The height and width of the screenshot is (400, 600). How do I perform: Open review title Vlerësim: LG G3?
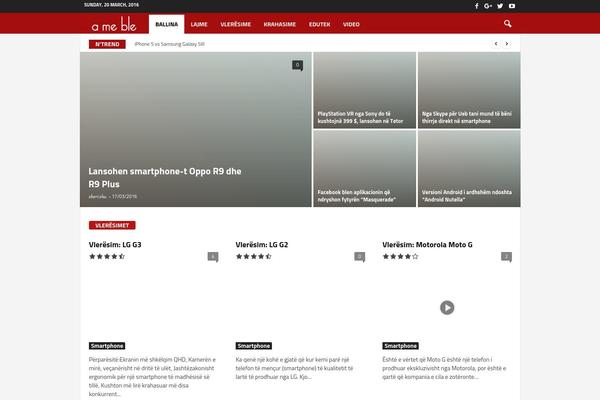(x=115, y=245)
